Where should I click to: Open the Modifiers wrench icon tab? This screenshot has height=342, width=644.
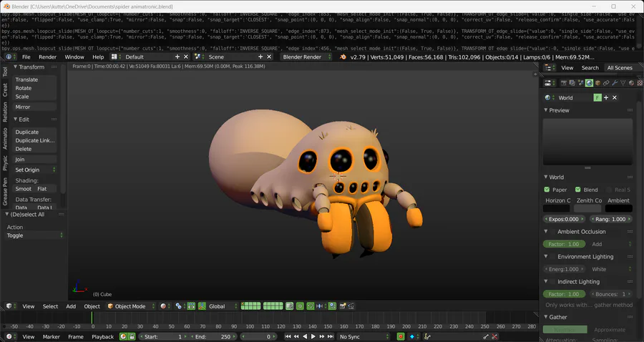tap(615, 83)
